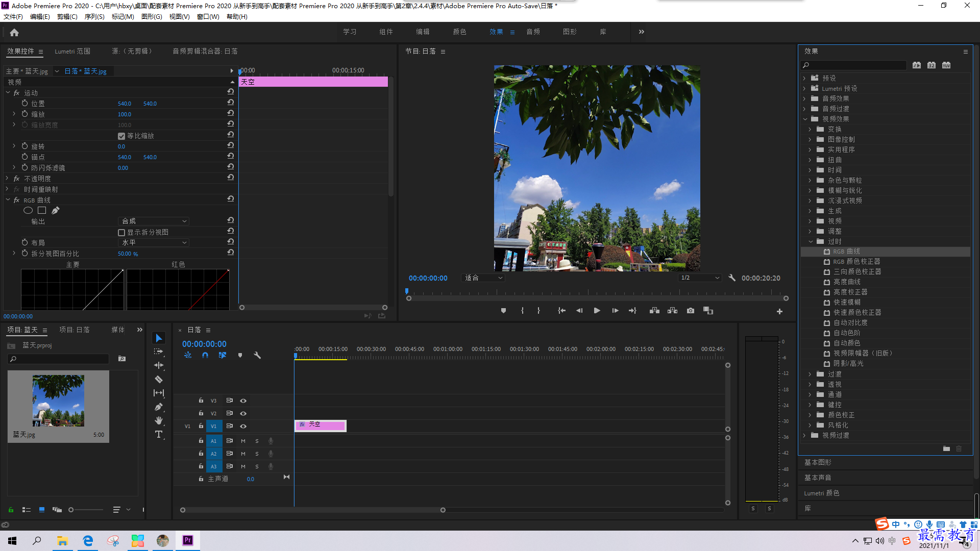980x551 pixels.
Task: Open the button editor plus icon
Action: (x=779, y=311)
